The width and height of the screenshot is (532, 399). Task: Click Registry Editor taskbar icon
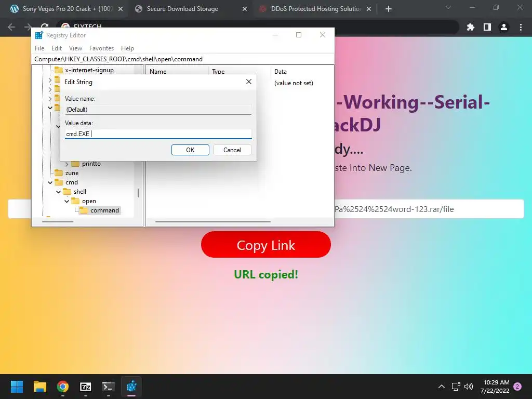coord(131,387)
